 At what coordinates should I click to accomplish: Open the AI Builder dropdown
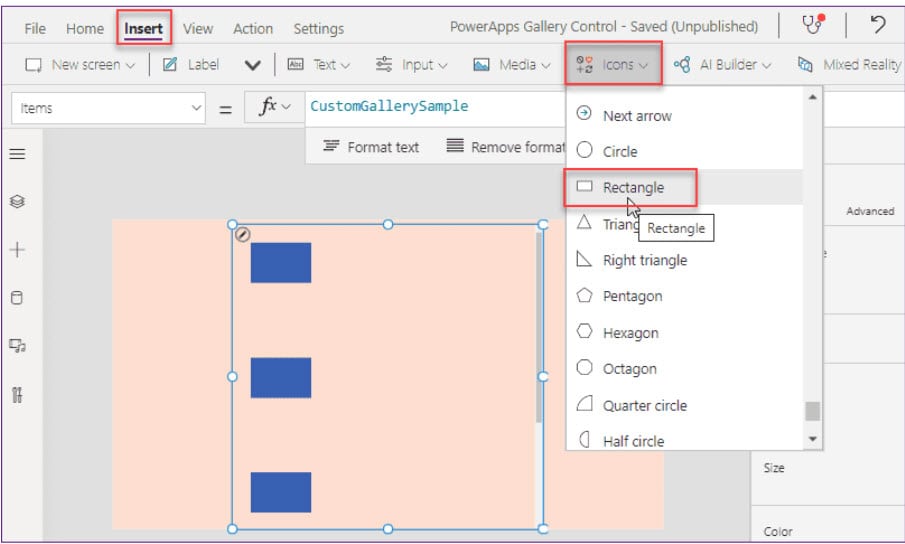point(722,65)
